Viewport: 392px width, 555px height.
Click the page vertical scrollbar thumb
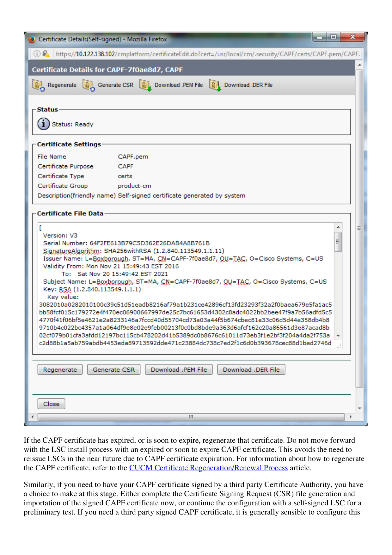(x=359, y=228)
